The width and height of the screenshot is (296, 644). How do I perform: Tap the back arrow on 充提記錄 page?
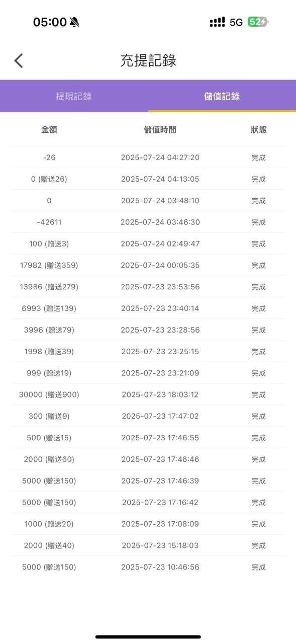tap(19, 60)
